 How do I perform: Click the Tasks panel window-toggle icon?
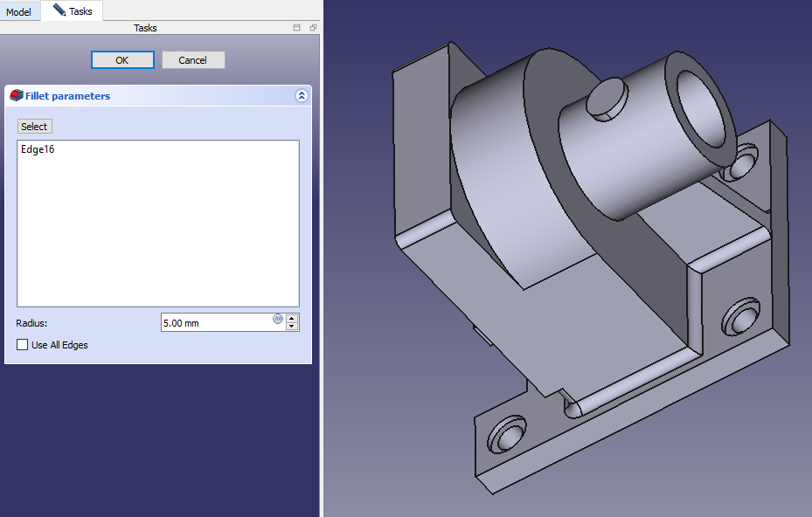point(297,28)
